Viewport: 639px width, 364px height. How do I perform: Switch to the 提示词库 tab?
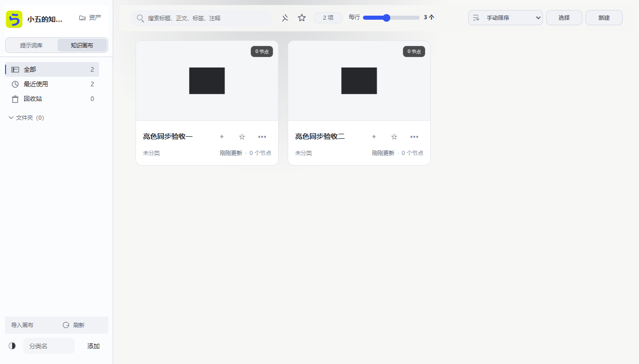tap(31, 45)
